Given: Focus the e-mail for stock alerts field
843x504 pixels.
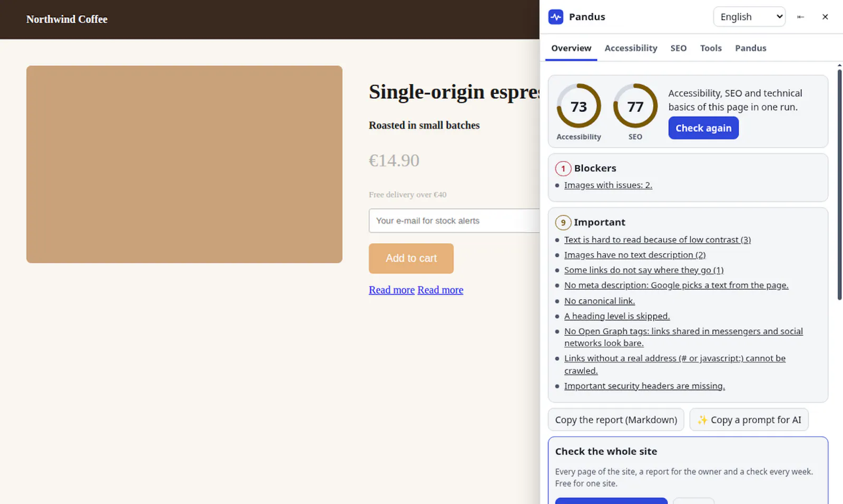Looking at the screenshot, I should click(x=454, y=221).
